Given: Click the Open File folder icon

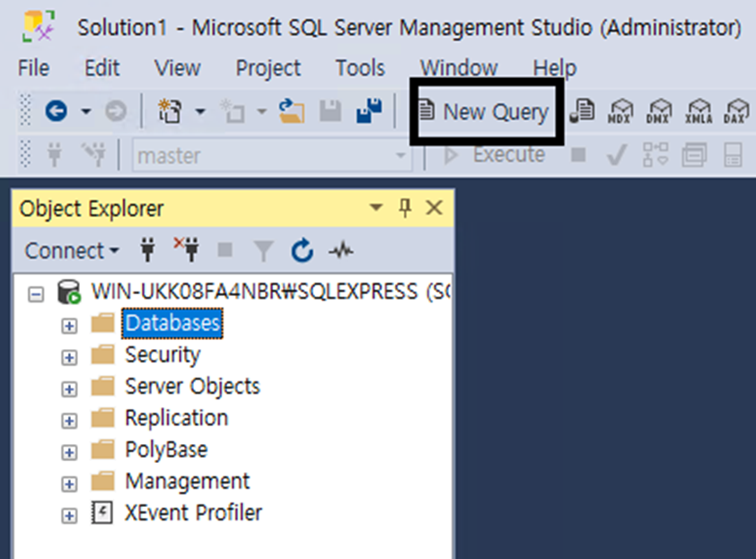Looking at the screenshot, I should pyautogui.click(x=292, y=111).
